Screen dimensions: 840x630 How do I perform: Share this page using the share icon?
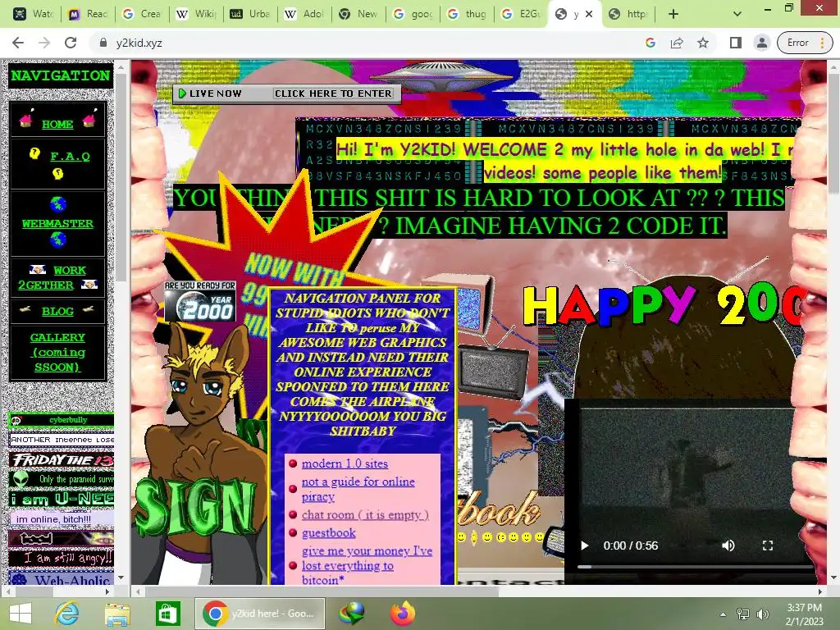pyautogui.click(x=677, y=43)
